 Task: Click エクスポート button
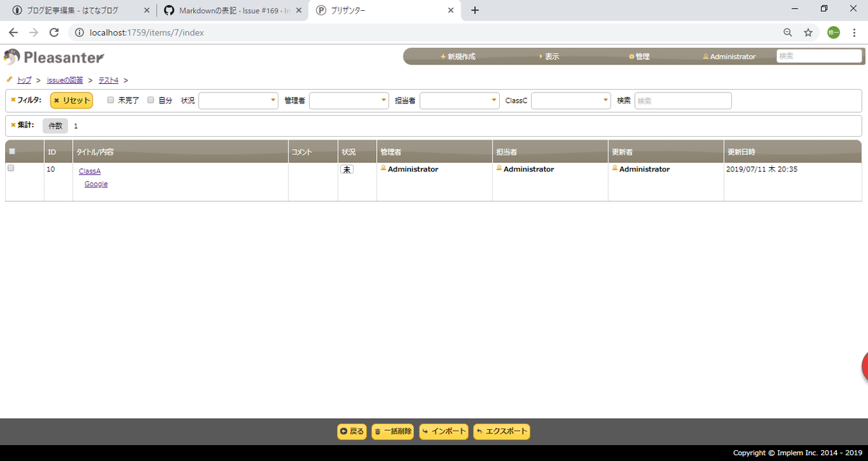click(x=502, y=431)
